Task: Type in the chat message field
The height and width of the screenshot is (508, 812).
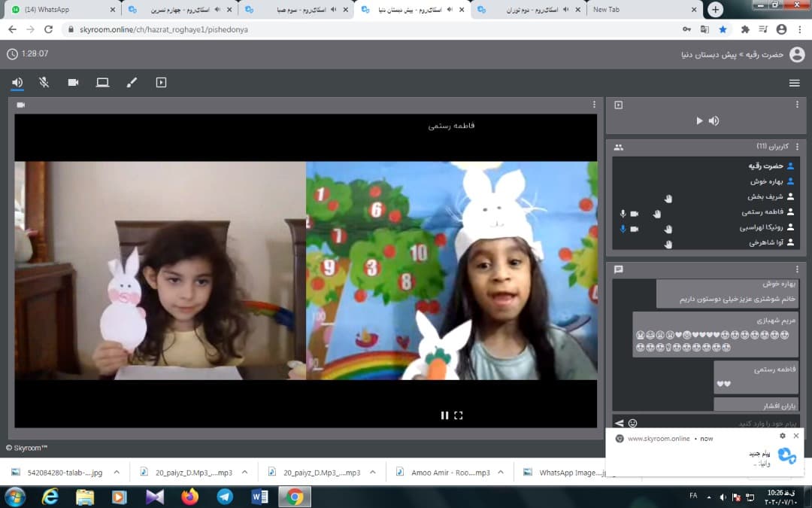Action: 714,423
